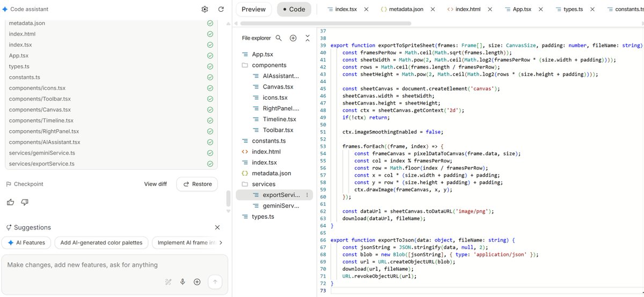Click the microphone icon in prompt box
The height and width of the screenshot is (297, 644).
[183, 282]
